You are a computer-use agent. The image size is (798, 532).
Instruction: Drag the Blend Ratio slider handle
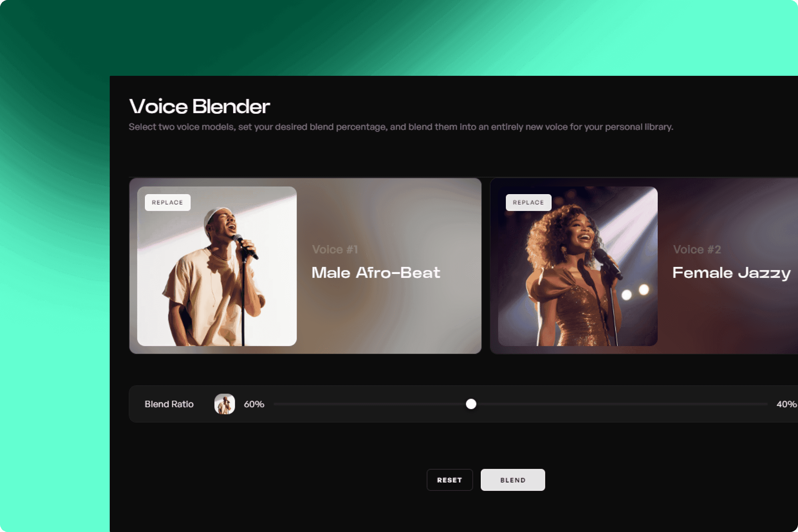(471, 404)
